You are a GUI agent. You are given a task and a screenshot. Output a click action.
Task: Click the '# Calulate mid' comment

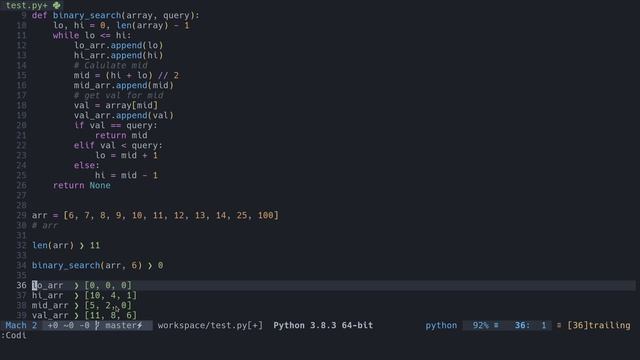pyautogui.click(x=111, y=65)
